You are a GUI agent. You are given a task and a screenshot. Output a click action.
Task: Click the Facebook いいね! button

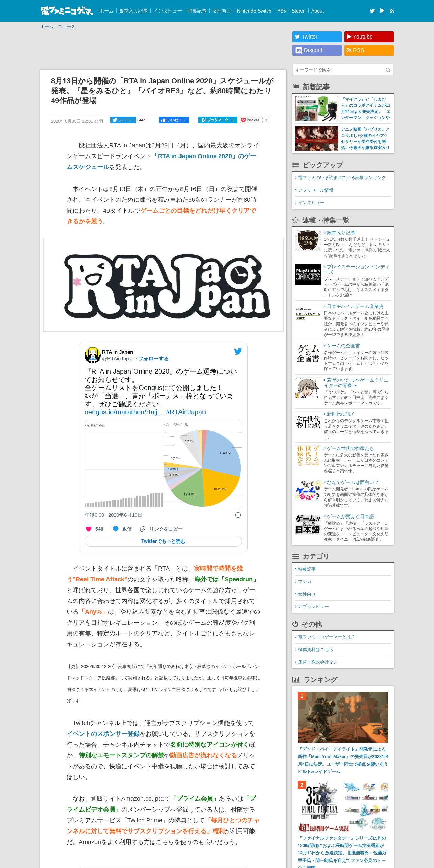point(174,120)
